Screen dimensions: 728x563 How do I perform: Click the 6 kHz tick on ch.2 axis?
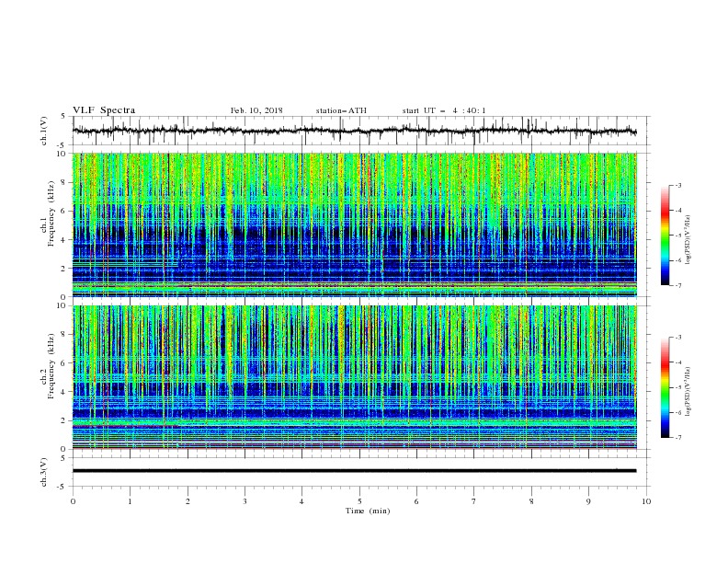tap(63, 363)
